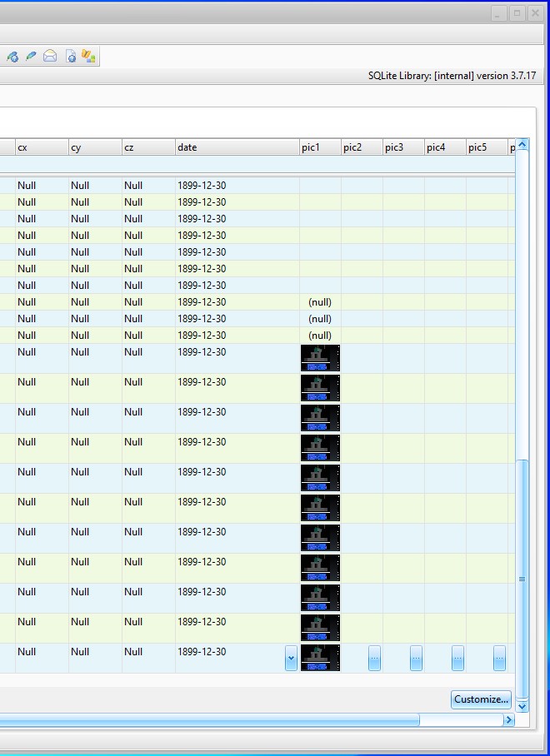
Task: Select the pic1 thumbnail directly below the (null) cells
Action: click(320, 358)
